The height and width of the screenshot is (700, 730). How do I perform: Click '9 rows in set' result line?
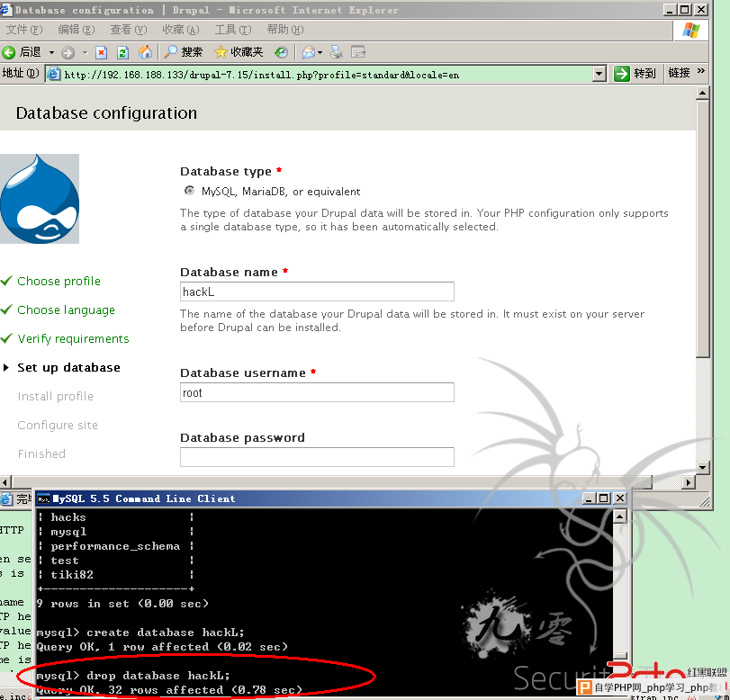coord(122,604)
